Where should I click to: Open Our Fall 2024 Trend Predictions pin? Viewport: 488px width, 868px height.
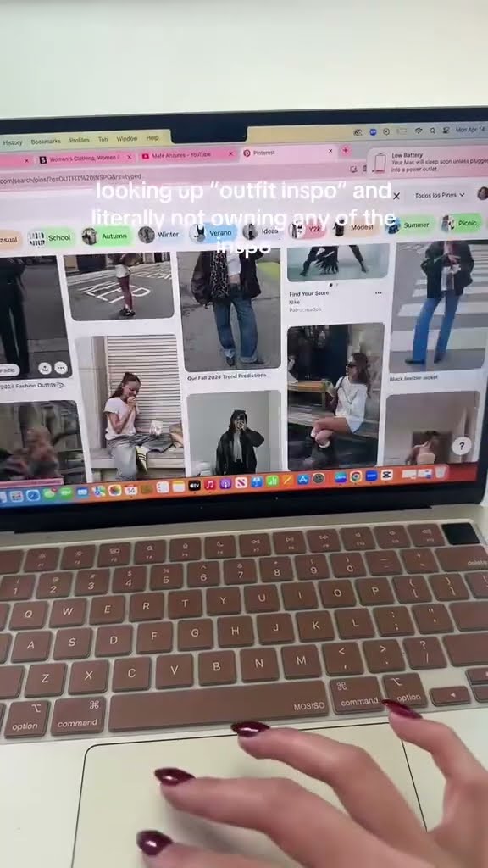227,376
